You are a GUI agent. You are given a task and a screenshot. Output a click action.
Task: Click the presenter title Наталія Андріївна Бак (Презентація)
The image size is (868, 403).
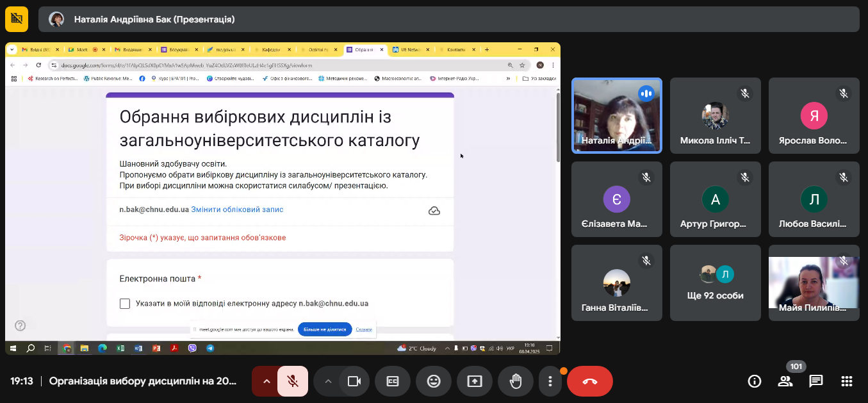tap(154, 19)
